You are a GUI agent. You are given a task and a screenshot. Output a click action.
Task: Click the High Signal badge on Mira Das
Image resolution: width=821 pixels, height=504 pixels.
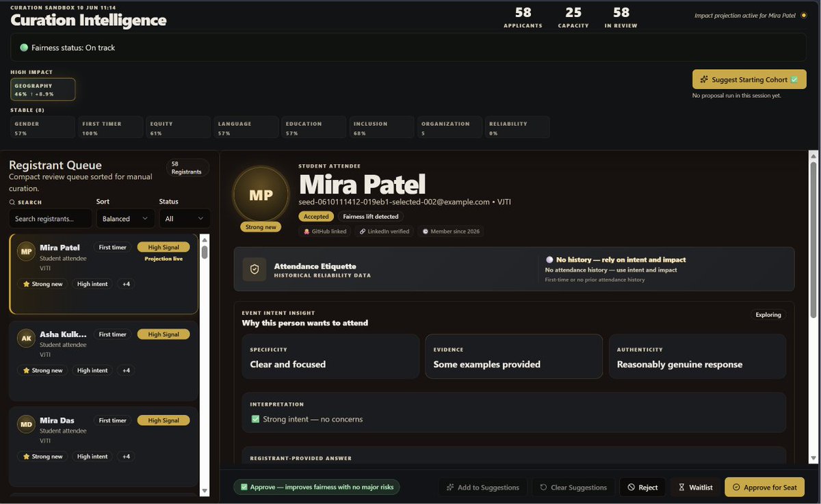tap(164, 421)
